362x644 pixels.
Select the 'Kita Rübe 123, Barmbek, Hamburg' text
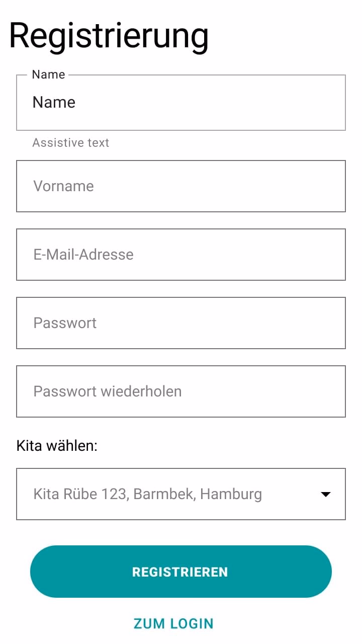click(147, 494)
